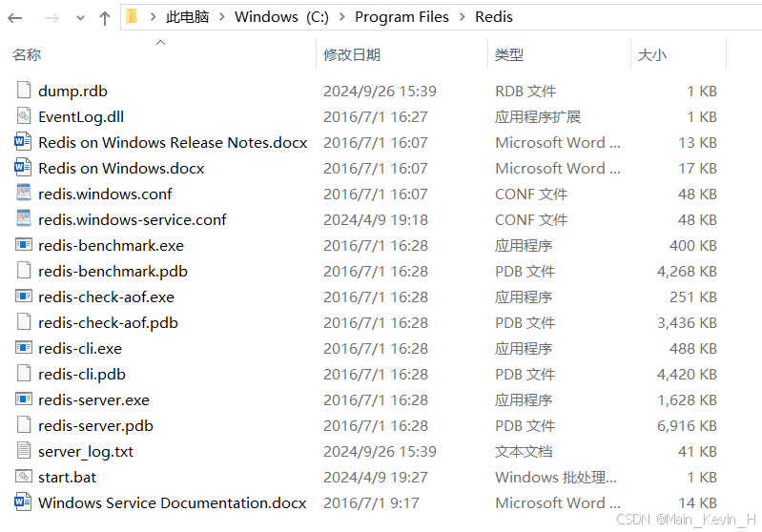The height and width of the screenshot is (532, 762).
Task: Select redis.windows.conf file name
Action: 105,194
